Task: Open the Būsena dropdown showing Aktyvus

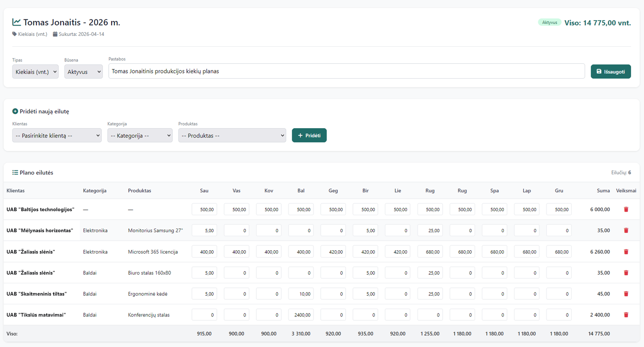Action: click(83, 72)
